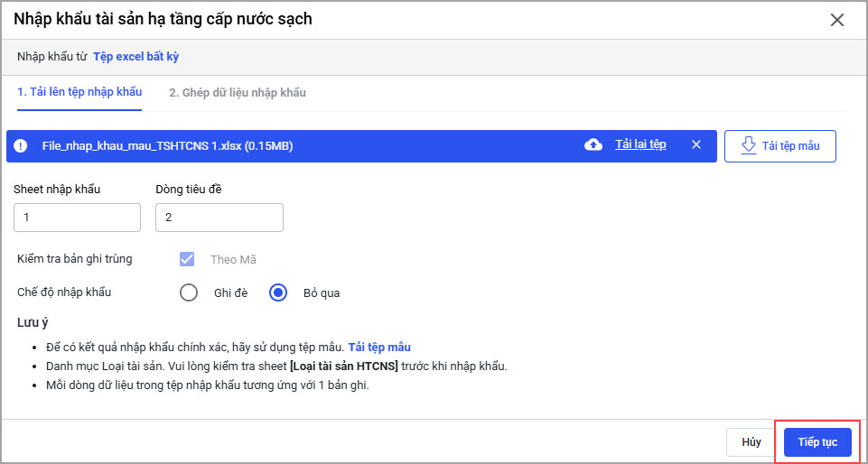Select the Ghi đè import mode

click(189, 292)
